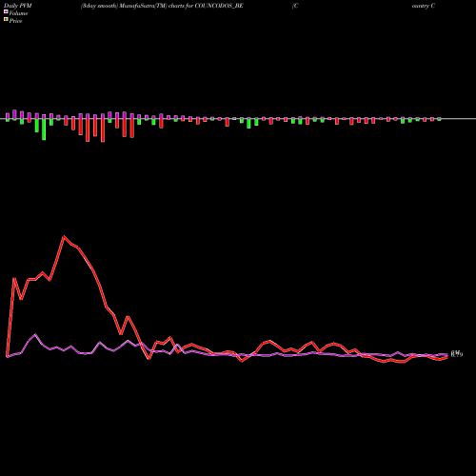The height and width of the screenshot is (476, 476).
Task: Select the Volume legend label
Action: point(18,13)
